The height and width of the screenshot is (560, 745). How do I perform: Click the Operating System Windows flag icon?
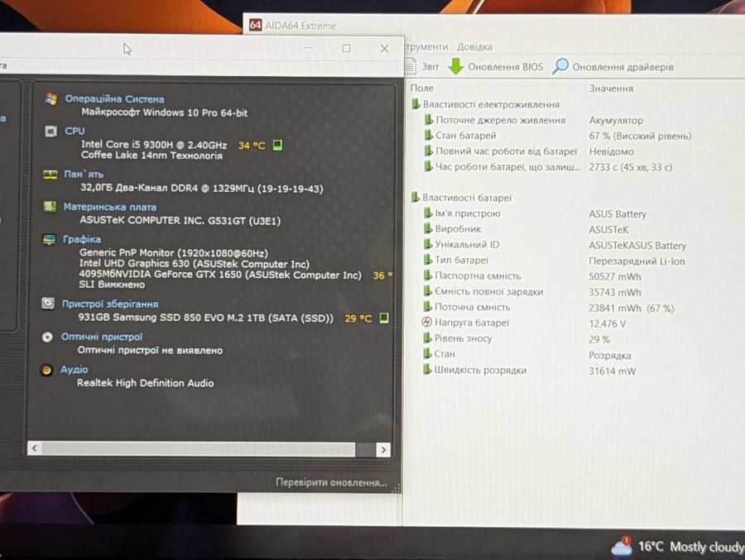pyautogui.click(x=50, y=99)
